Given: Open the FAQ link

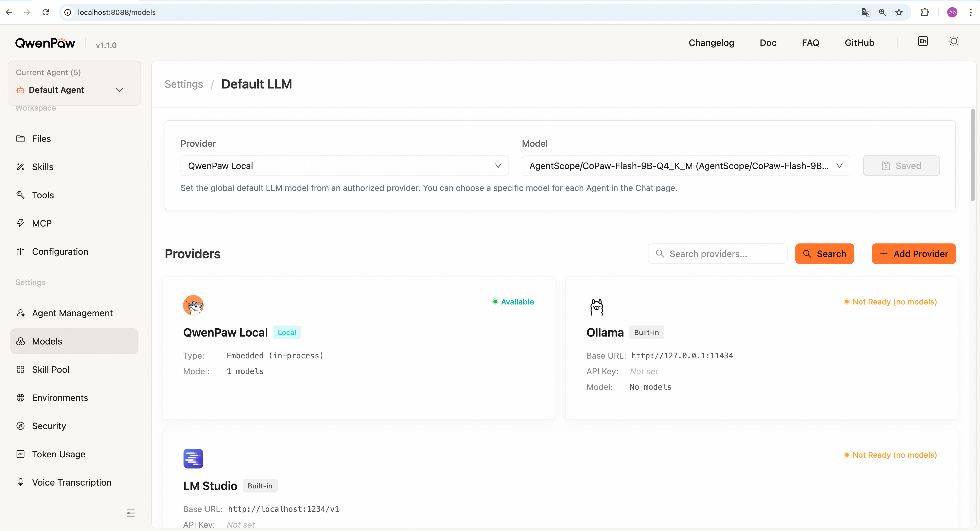Looking at the screenshot, I should click(x=810, y=43).
